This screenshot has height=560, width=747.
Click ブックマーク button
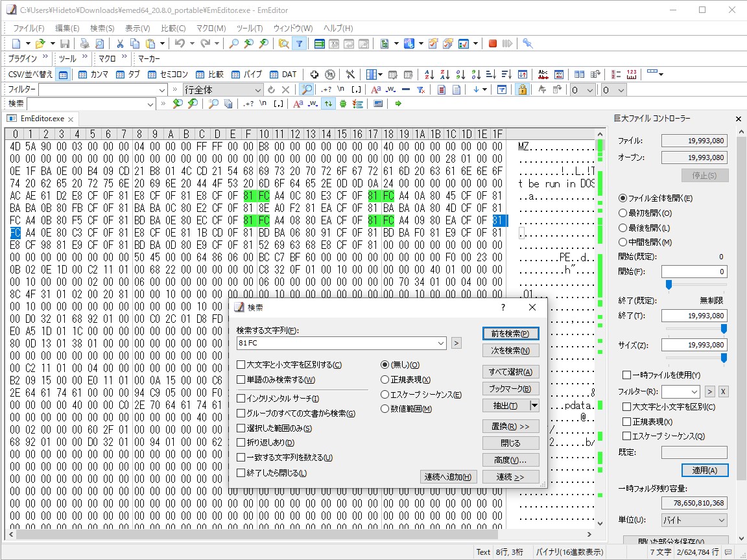pyautogui.click(x=511, y=389)
